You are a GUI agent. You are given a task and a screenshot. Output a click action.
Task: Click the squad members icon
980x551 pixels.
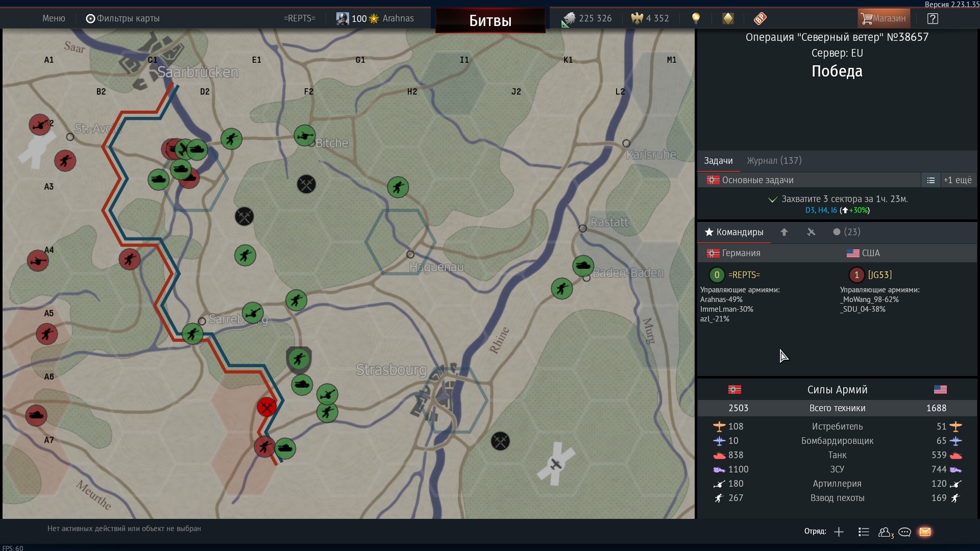(x=886, y=532)
